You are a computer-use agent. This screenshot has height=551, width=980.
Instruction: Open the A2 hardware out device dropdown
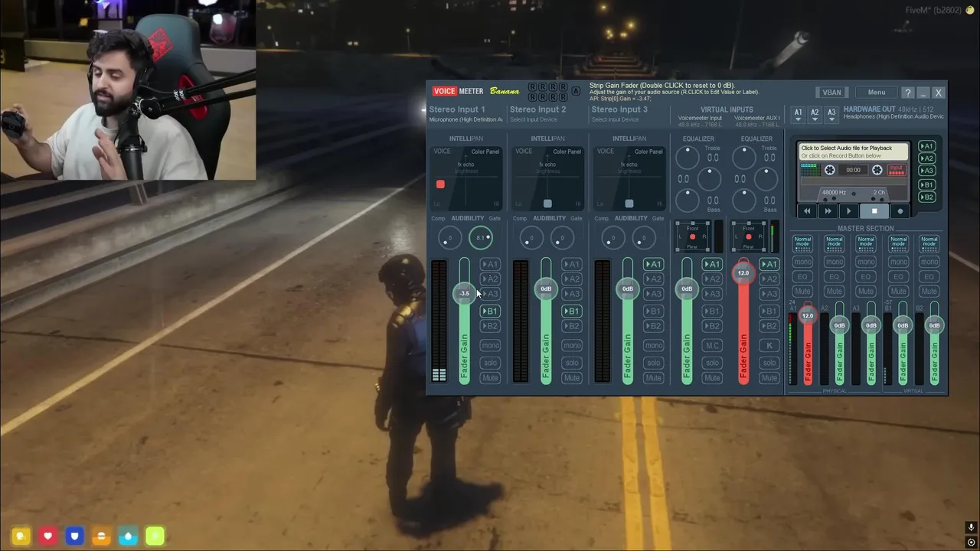[815, 115]
